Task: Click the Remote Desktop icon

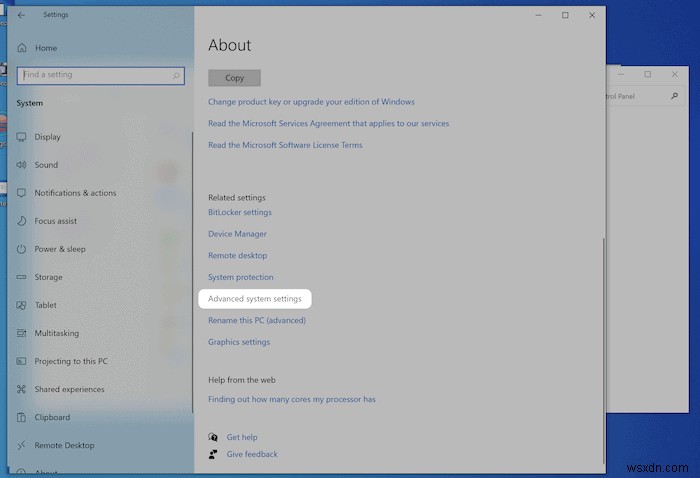Action: (21, 445)
